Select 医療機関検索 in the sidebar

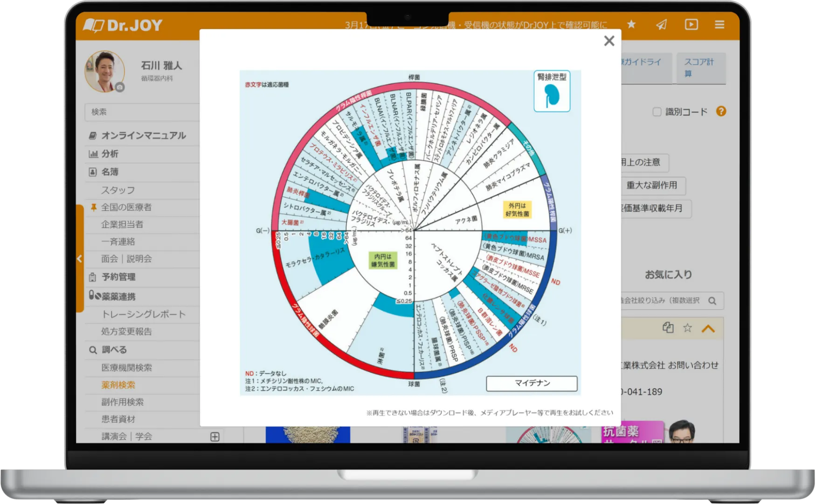tap(126, 368)
